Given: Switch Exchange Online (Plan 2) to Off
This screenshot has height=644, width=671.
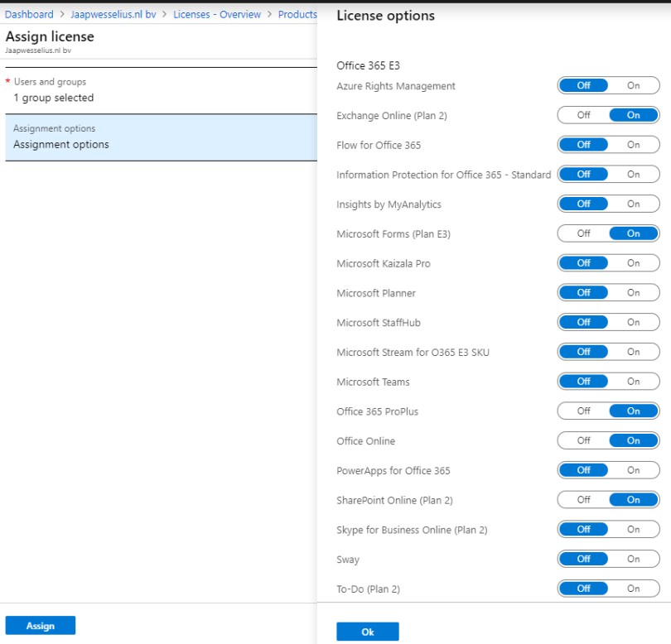Looking at the screenshot, I should click(584, 115).
